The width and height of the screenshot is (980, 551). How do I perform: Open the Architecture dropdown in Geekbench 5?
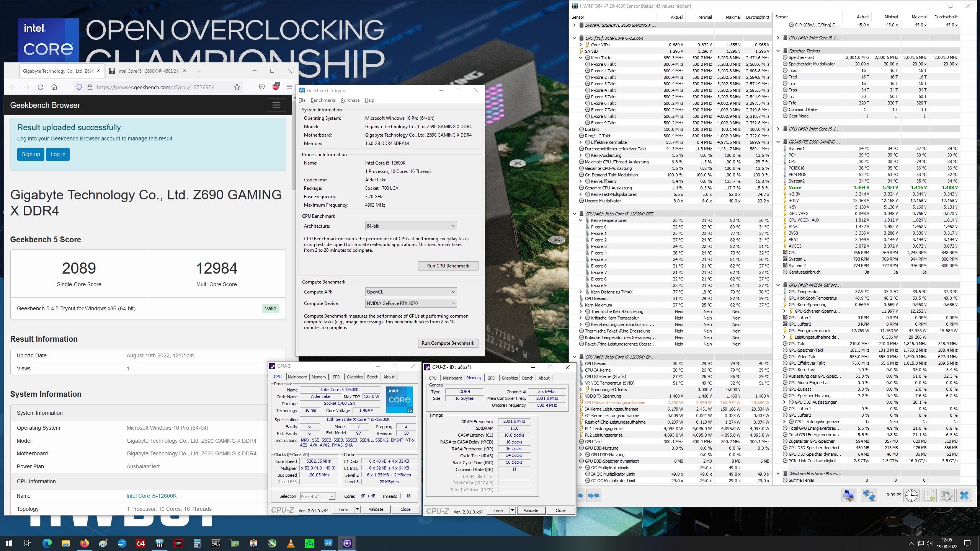tap(410, 226)
